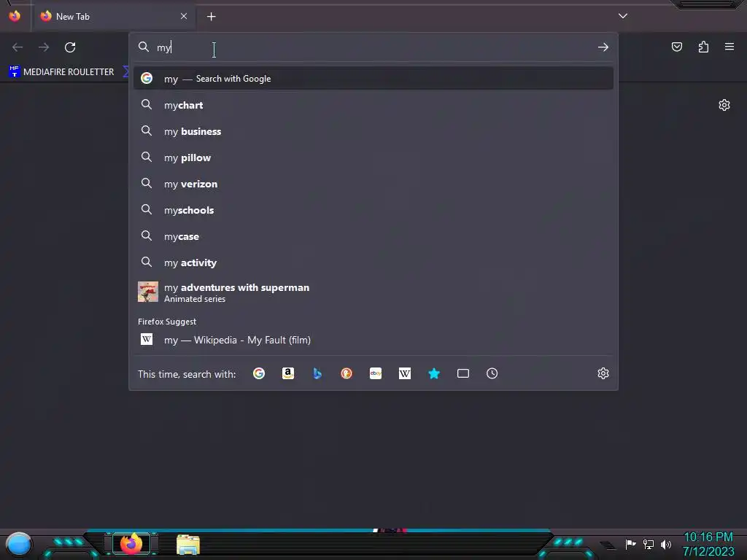This screenshot has width=747, height=560.
Task: Open the MEDIAFIRE ROULETTER bookmark
Action: click(x=61, y=72)
